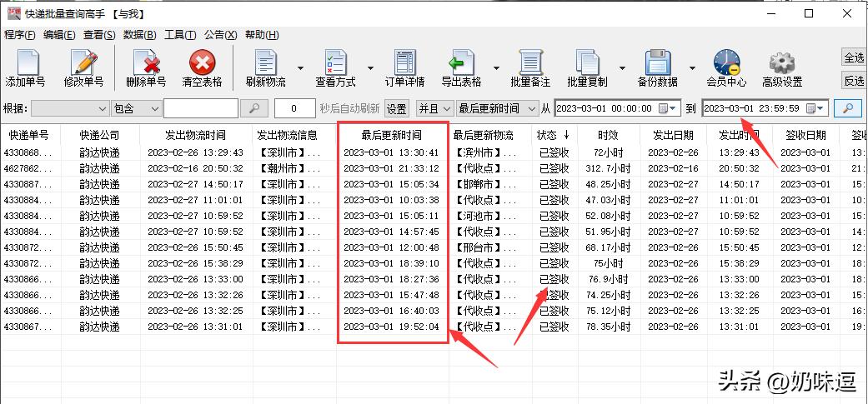The width and height of the screenshot is (868, 404).
Task: Click the 312.7小时 timeliness cell
Action: pyautogui.click(x=608, y=168)
